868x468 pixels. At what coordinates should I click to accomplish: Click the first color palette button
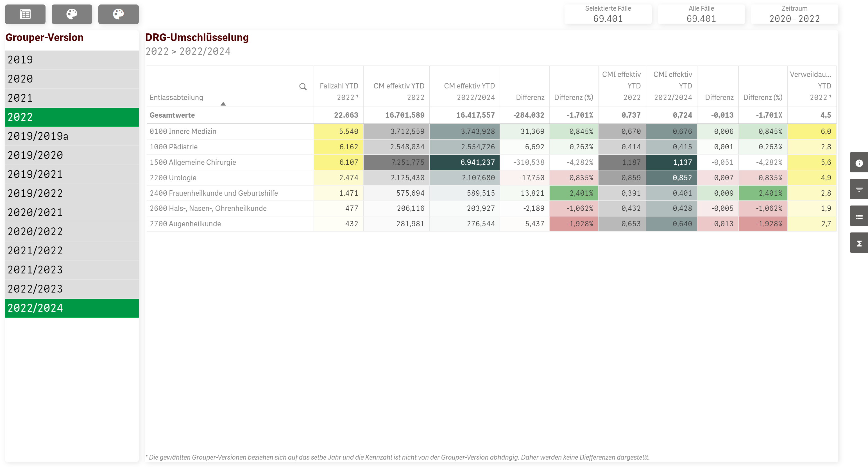pos(72,14)
